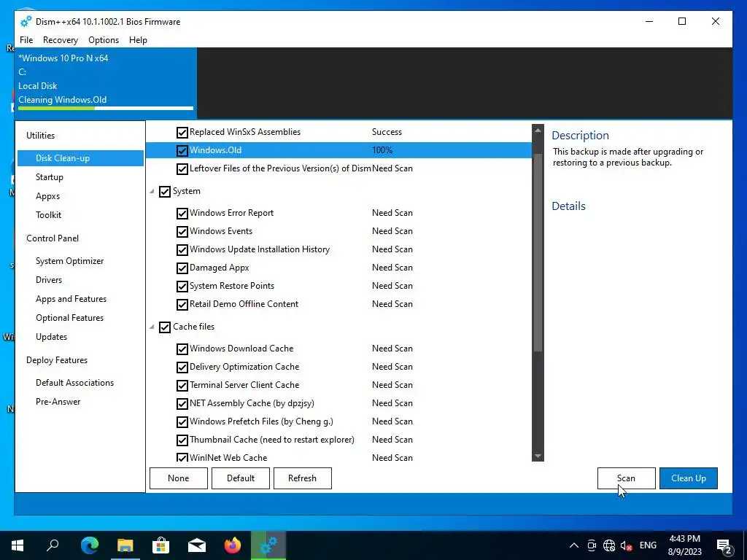Uncheck Terminal Server Client Cache

click(182, 385)
